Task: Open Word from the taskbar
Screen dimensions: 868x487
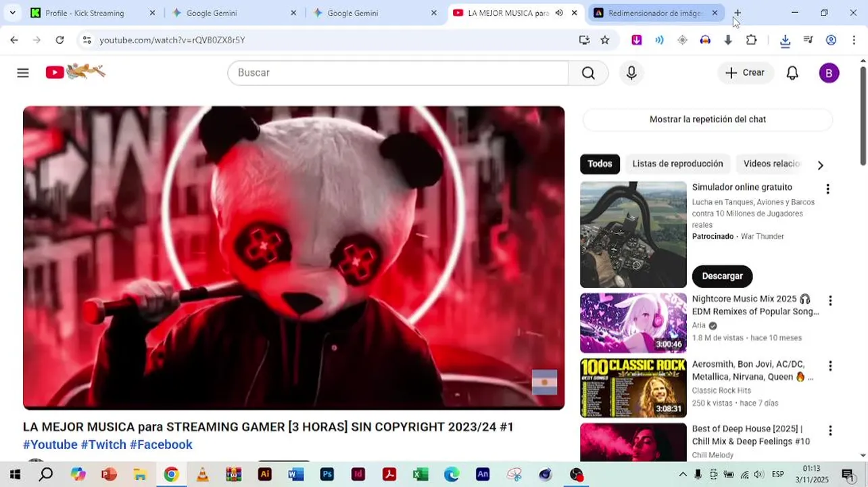Action: pyautogui.click(x=295, y=474)
